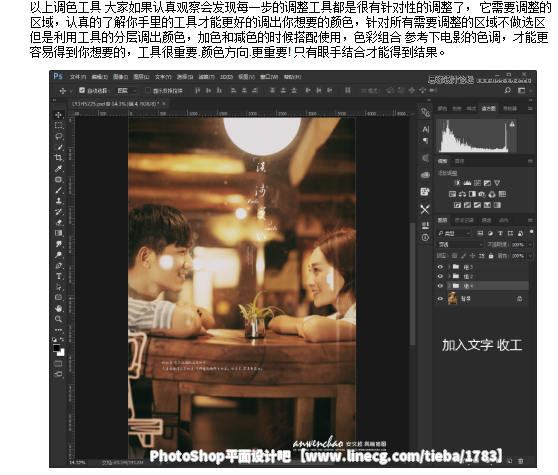Screen dimensions: 558x475
Task: Open the Opacity slider dropdown arrow
Action: tap(530, 245)
